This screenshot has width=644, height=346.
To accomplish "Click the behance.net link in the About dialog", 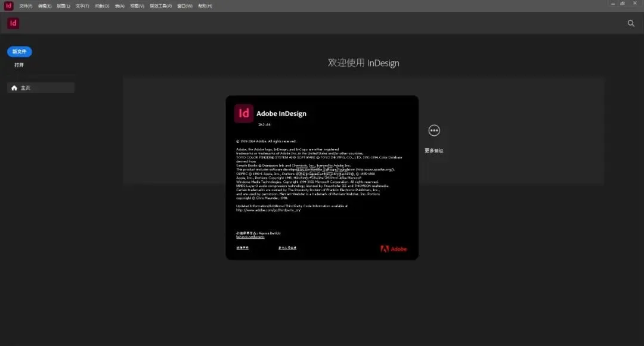I will (x=250, y=237).
